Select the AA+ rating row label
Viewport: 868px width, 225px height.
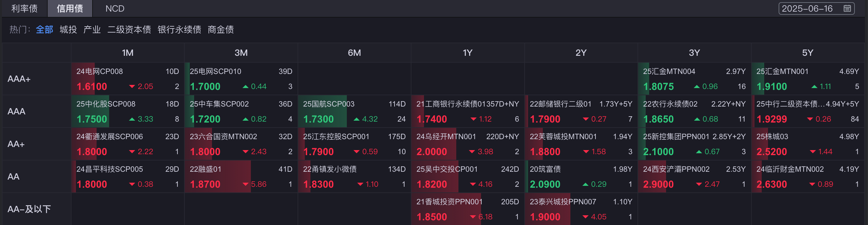tap(16, 144)
